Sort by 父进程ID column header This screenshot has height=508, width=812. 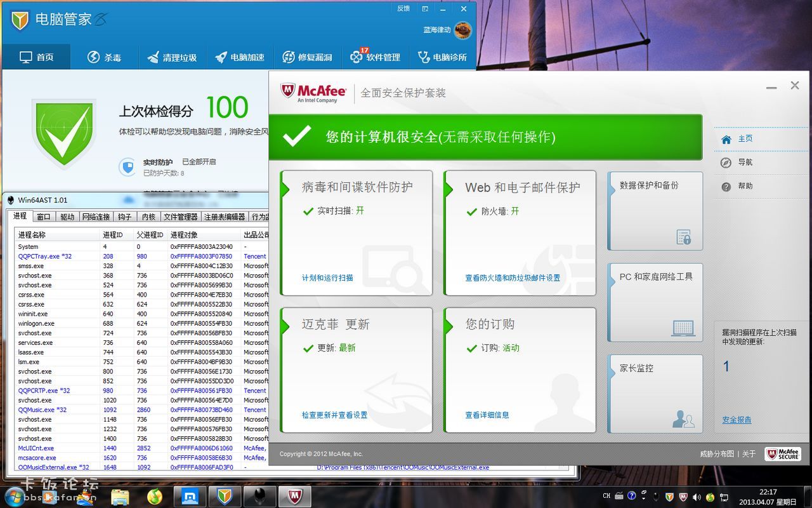click(x=150, y=235)
